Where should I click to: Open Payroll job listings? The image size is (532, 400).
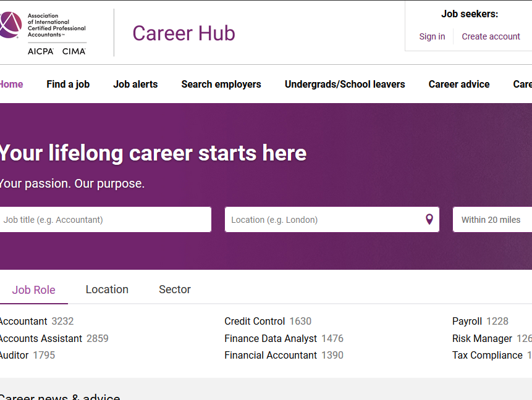[467, 322]
